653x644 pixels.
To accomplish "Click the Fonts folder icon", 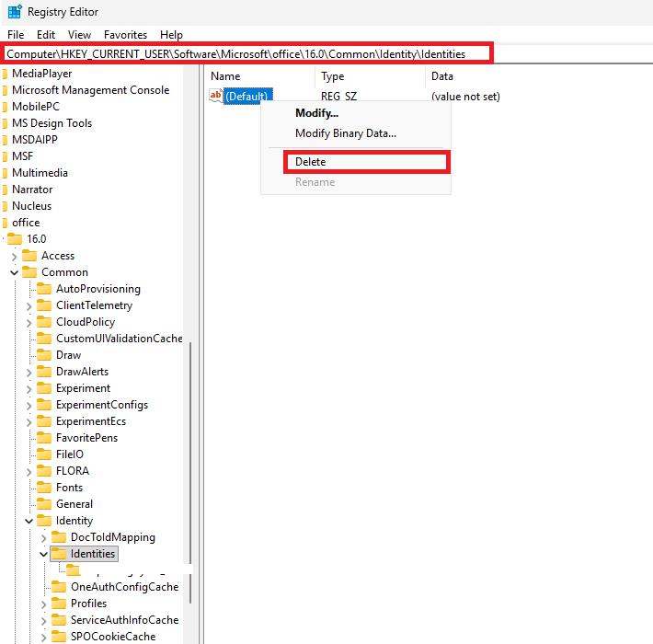I will [x=44, y=487].
